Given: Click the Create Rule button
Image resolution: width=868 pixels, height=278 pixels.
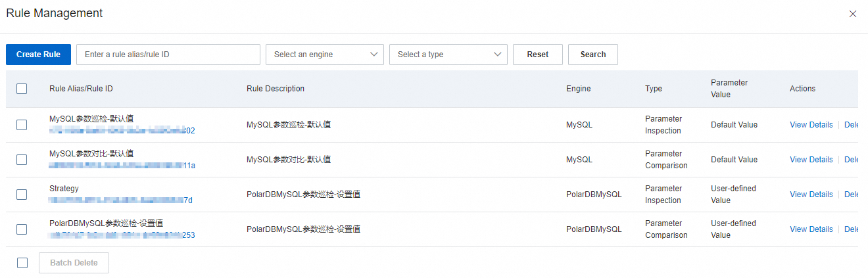Looking at the screenshot, I should [x=38, y=55].
